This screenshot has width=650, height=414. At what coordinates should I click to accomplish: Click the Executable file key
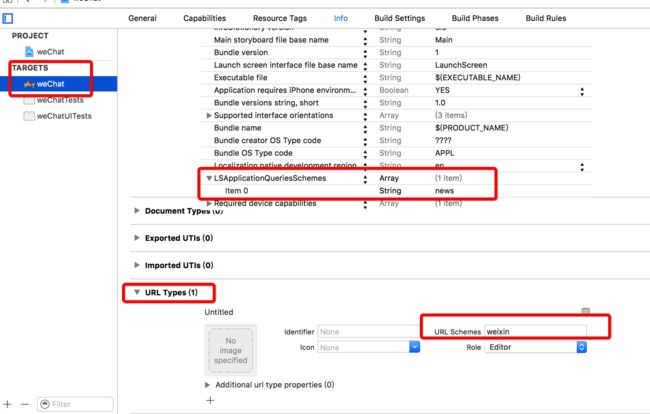click(x=240, y=77)
